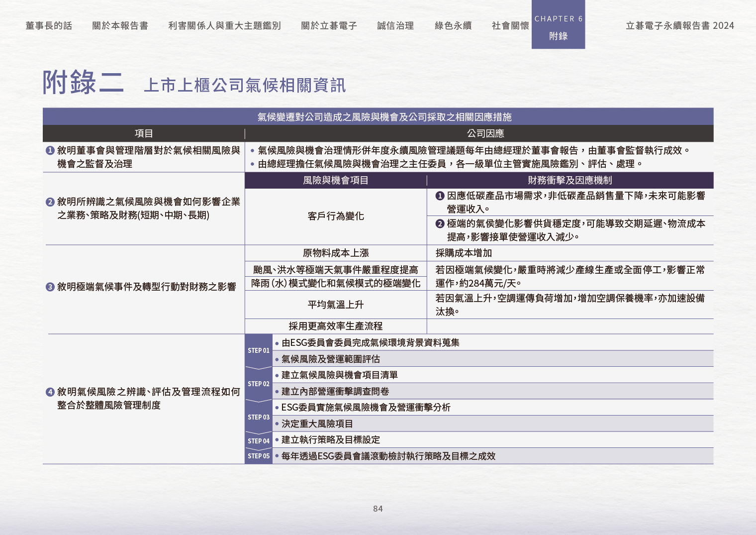Click the 項目 column header
The width and height of the screenshot is (756, 535).
144,133
